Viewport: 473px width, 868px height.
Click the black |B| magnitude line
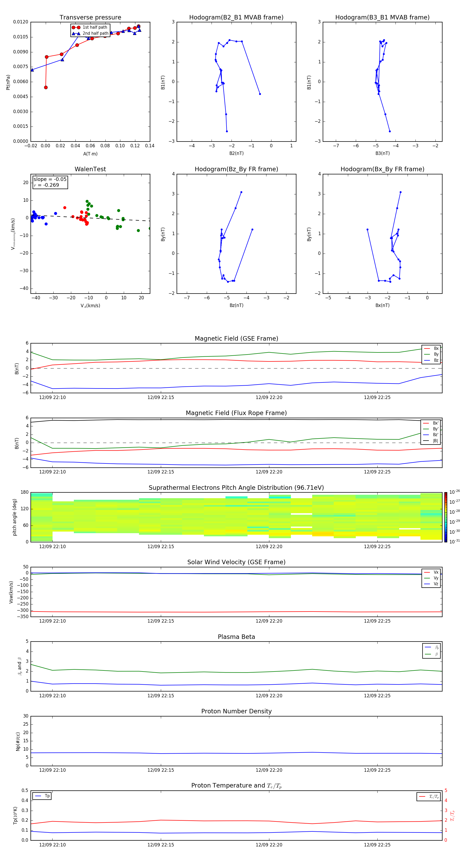(236, 420)
